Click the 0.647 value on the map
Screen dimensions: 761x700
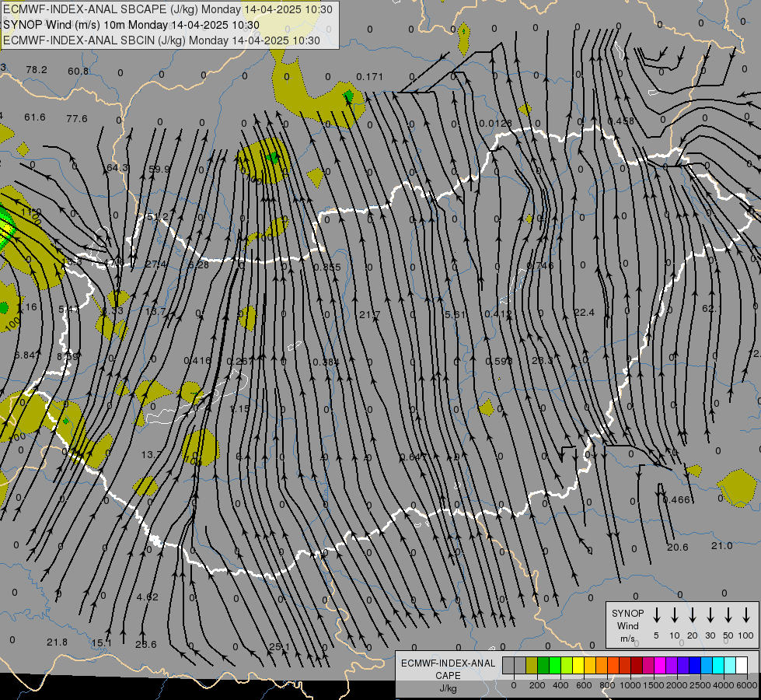point(414,457)
